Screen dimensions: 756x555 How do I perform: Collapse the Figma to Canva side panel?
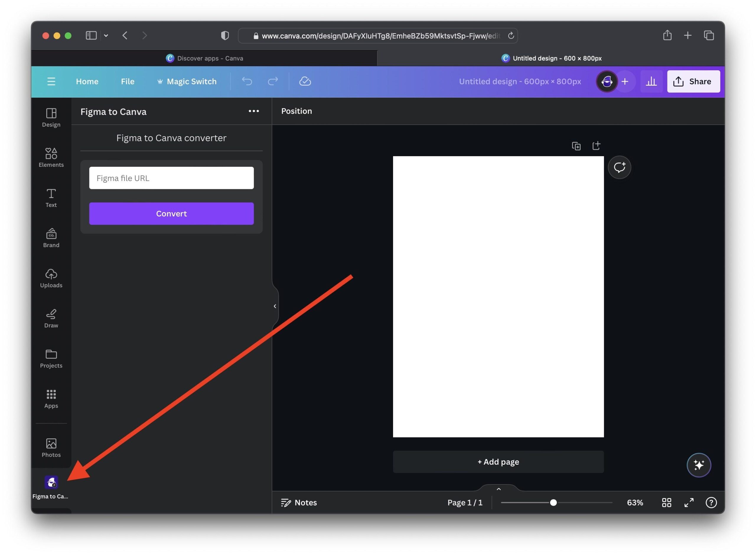(x=275, y=306)
